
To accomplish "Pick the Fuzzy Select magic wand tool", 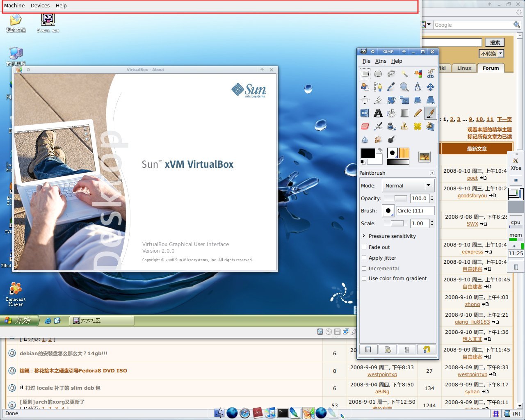I will coord(404,74).
